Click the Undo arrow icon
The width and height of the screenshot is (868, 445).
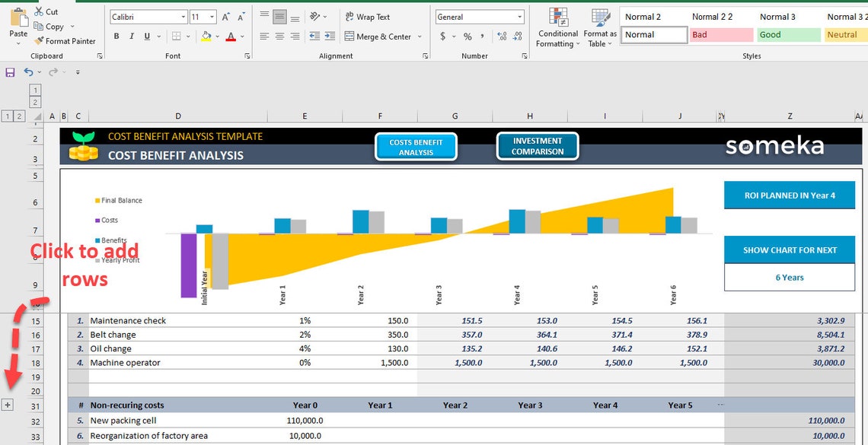click(x=29, y=72)
